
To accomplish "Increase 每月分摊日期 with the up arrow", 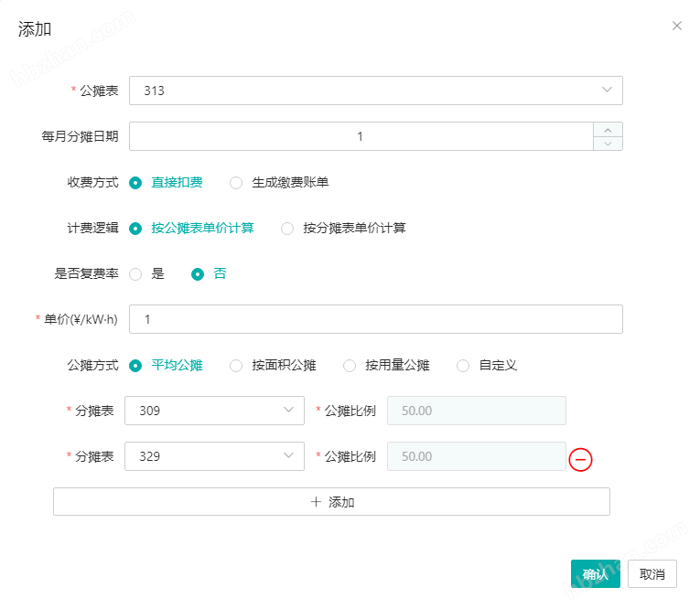I will coord(608,130).
